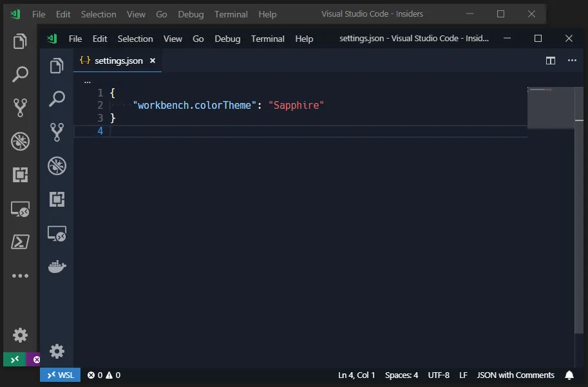The height and width of the screenshot is (387, 588).
Task: Open Help menu in front window
Action: 304,39
